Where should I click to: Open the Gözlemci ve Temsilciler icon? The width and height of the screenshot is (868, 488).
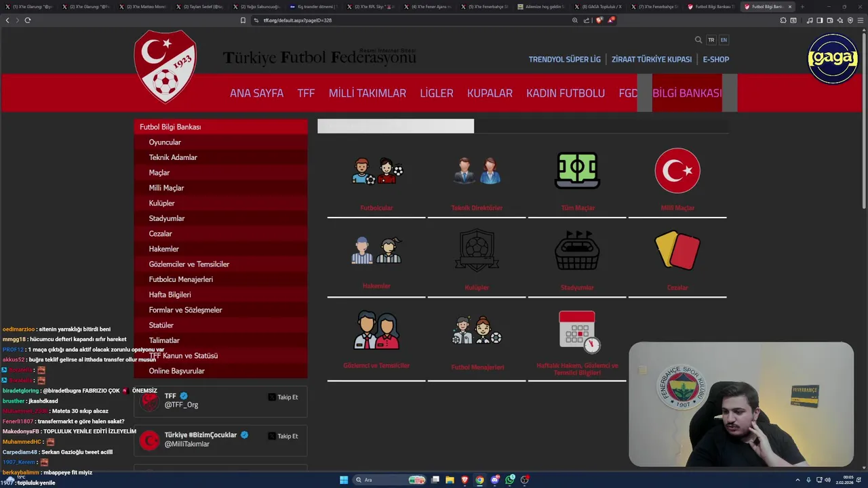[x=376, y=330]
